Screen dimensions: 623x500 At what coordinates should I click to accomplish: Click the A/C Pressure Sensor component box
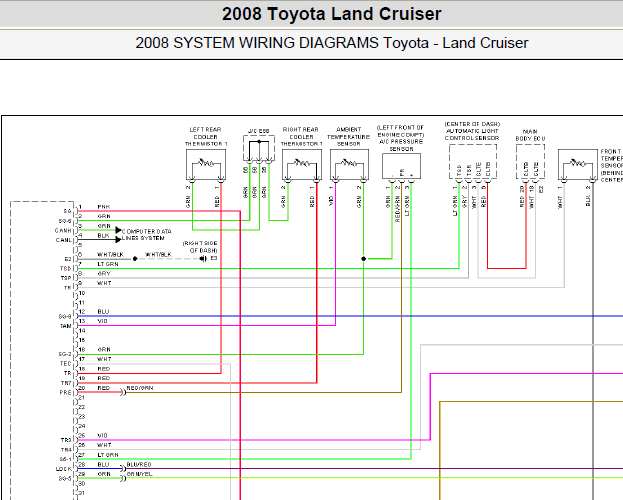tap(401, 166)
